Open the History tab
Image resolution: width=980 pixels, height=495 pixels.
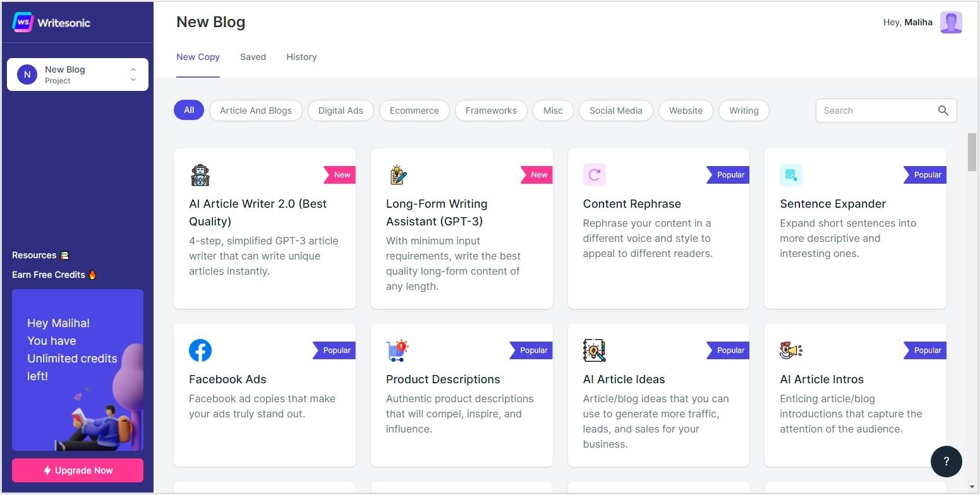[x=301, y=57]
